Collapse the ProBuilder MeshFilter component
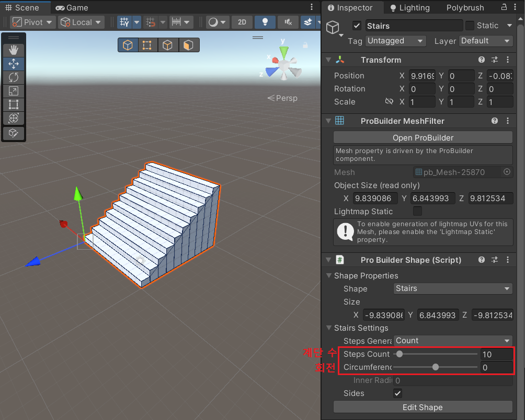The height and width of the screenshot is (420, 525). coord(329,121)
